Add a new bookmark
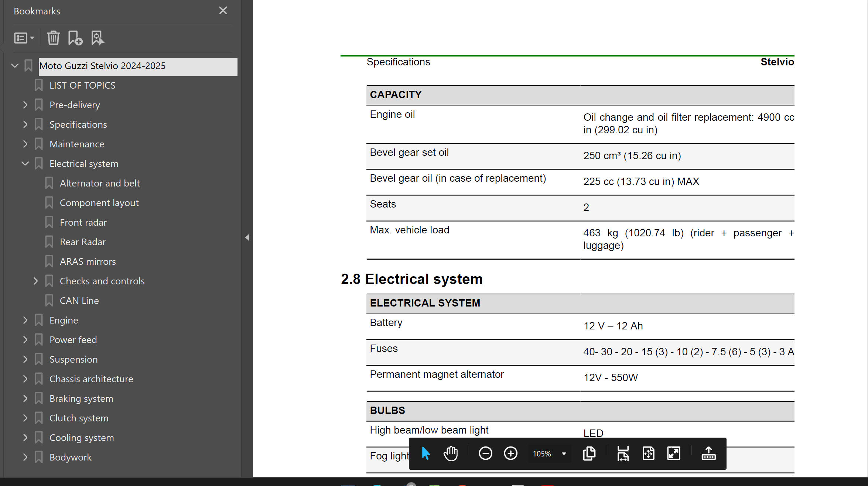Viewport: 868px width, 486px height. pos(75,38)
